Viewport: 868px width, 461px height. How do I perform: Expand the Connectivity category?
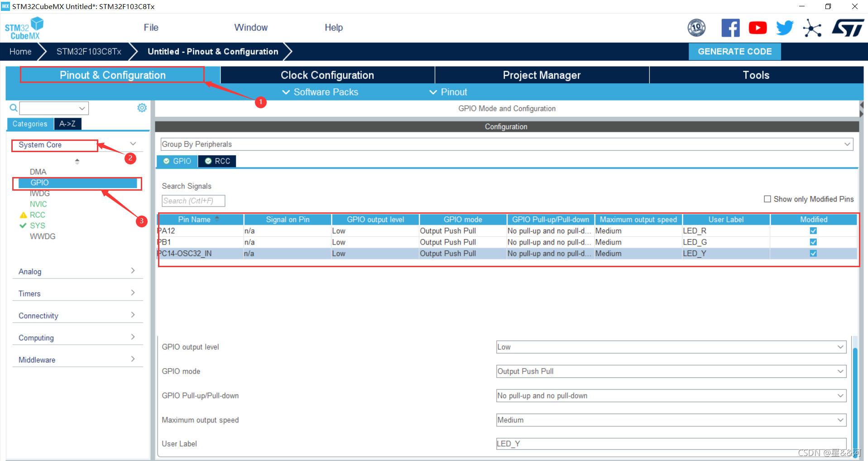(77, 316)
